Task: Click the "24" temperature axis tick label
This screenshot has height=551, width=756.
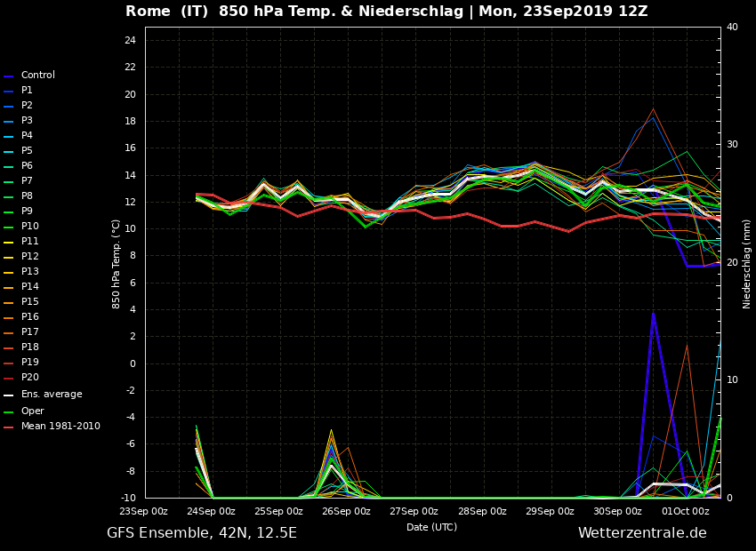Action: click(x=130, y=41)
